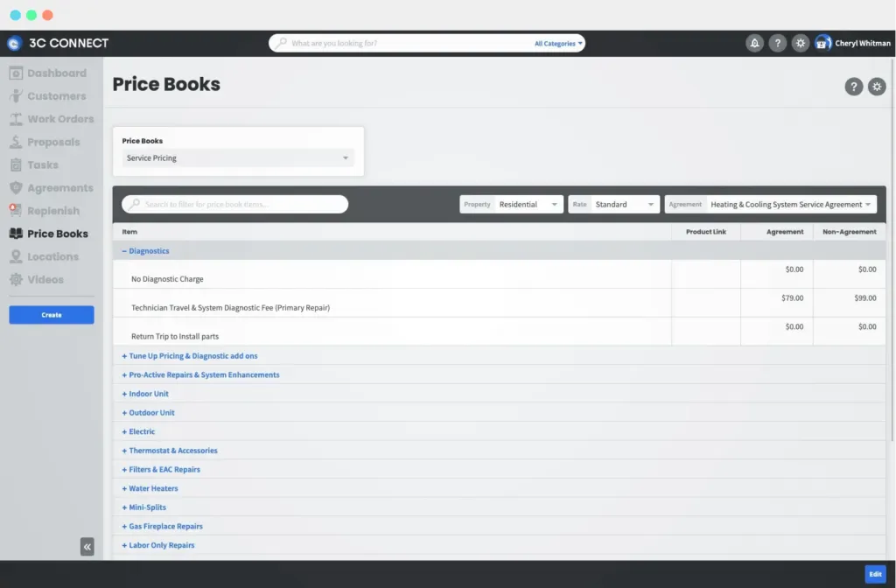Click Cheryl Whitman user name
Image resolution: width=896 pixels, height=588 pixels.
point(862,44)
